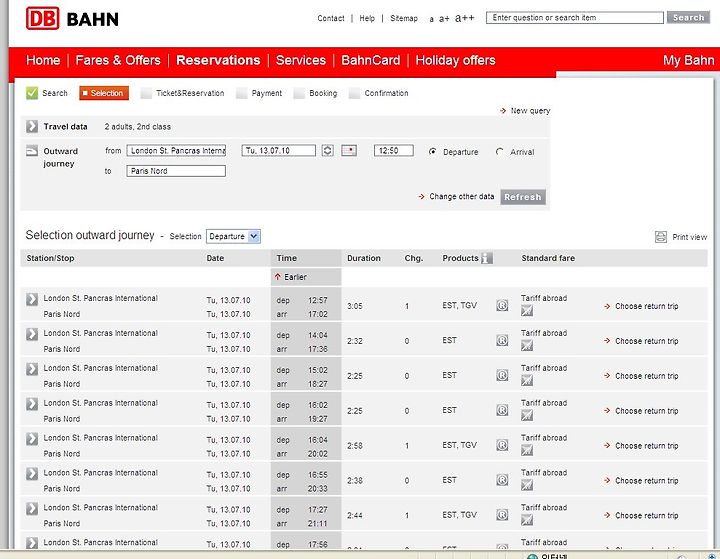Set largest font size a++
The width and height of the screenshot is (720, 559).
coord(464,18)
